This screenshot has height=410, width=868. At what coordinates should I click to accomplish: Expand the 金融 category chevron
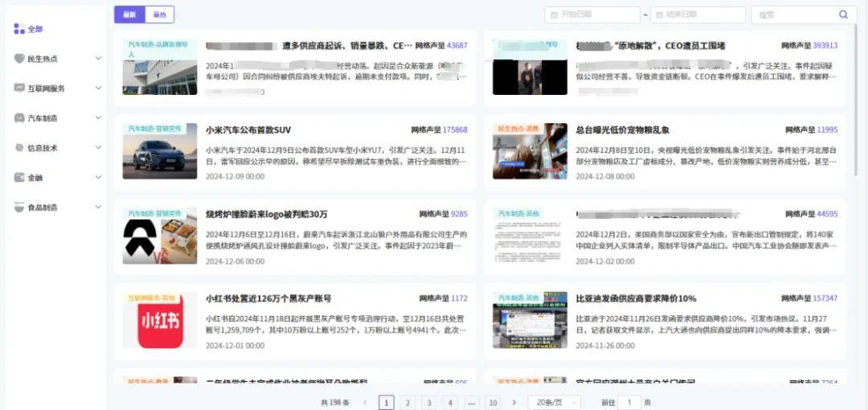point(99,178)
